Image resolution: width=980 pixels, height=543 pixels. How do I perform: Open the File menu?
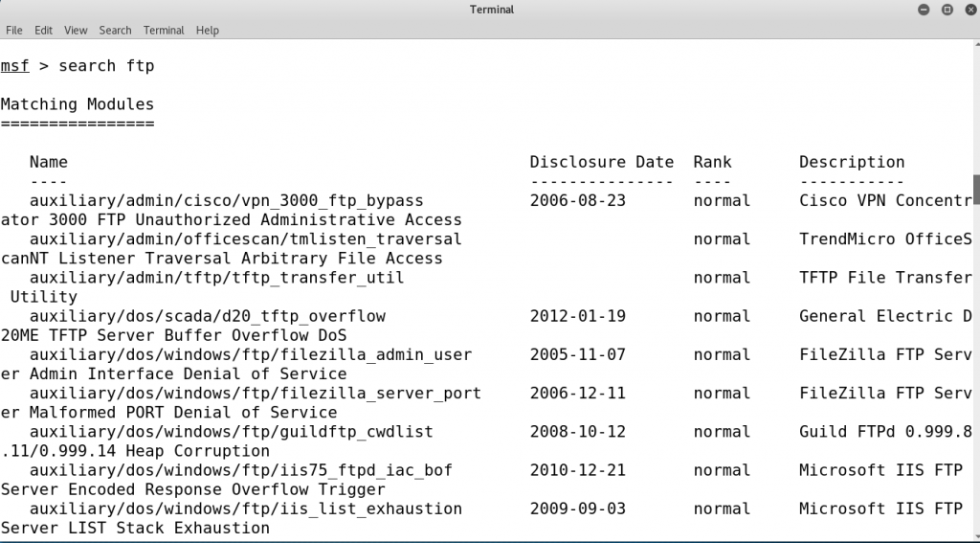tap(14, 31)
